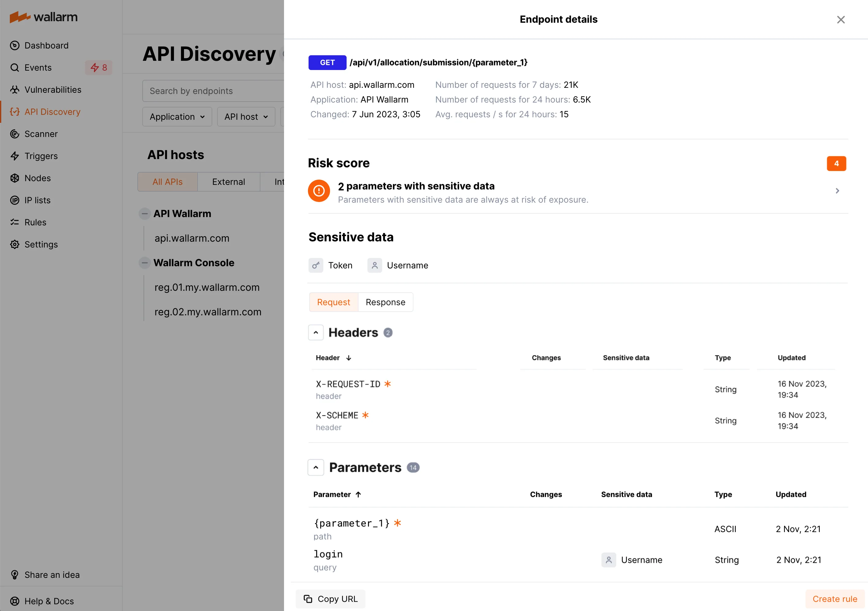This screenshot has height=611, width=868.
Task: Open the Vulnerabilities section
Action: click(52, 90)
